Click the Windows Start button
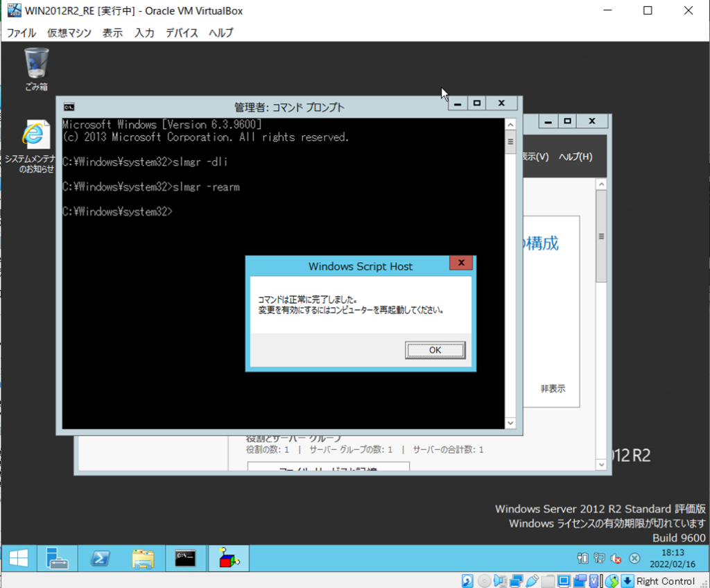710x588 pixels. point(19,558)
